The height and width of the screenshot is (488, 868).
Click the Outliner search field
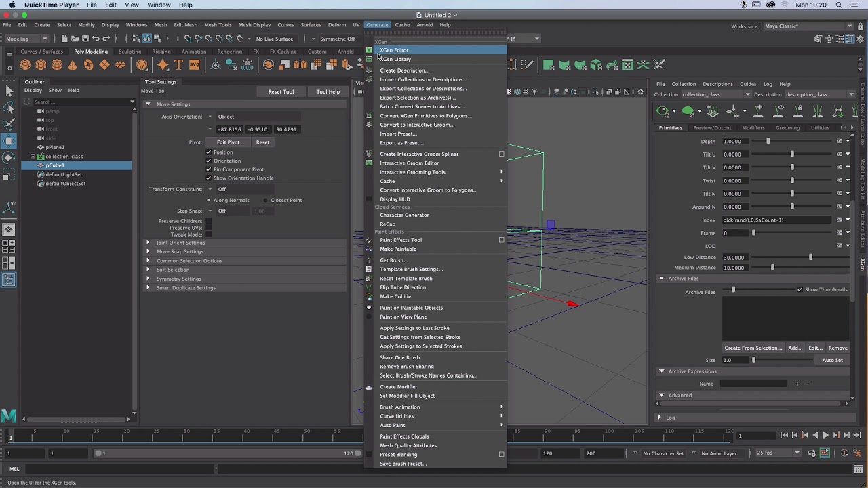pyautogui.click(x=79, y=102)
